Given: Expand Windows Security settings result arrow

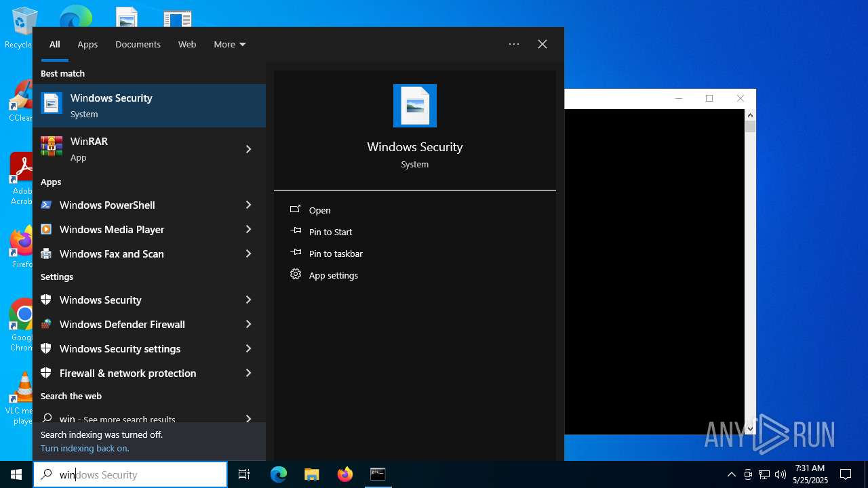Looking at the screenshot, I should pyautogui.click(x=248, y=348).
